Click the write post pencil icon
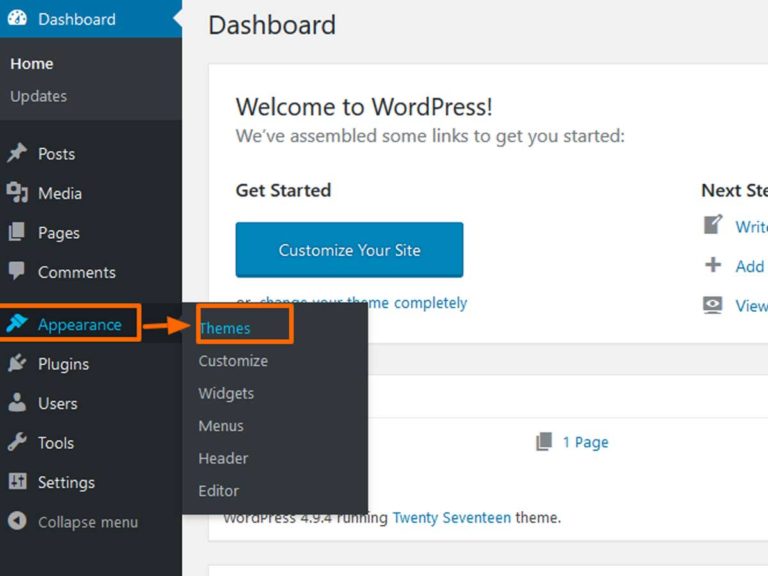The width and height of the screenshot is (768, 576). pyautogui.click(x=713, y=225)
